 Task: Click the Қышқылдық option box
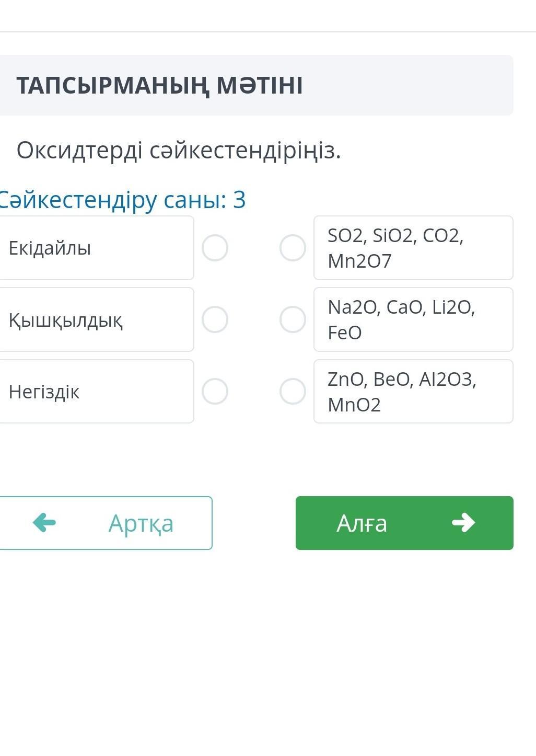coord(94,319)
